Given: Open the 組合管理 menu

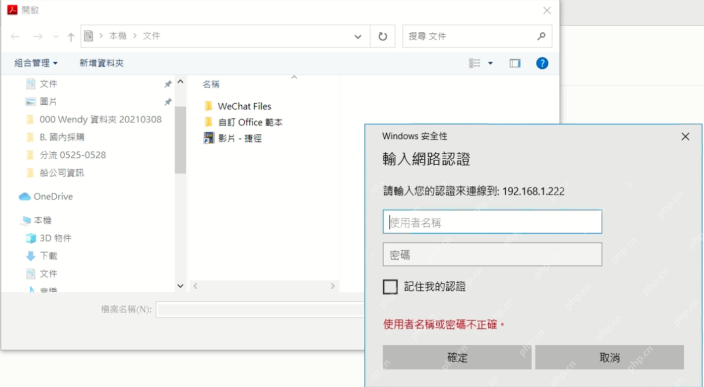Looking at the screenshot, I should (x=36, y=63).
